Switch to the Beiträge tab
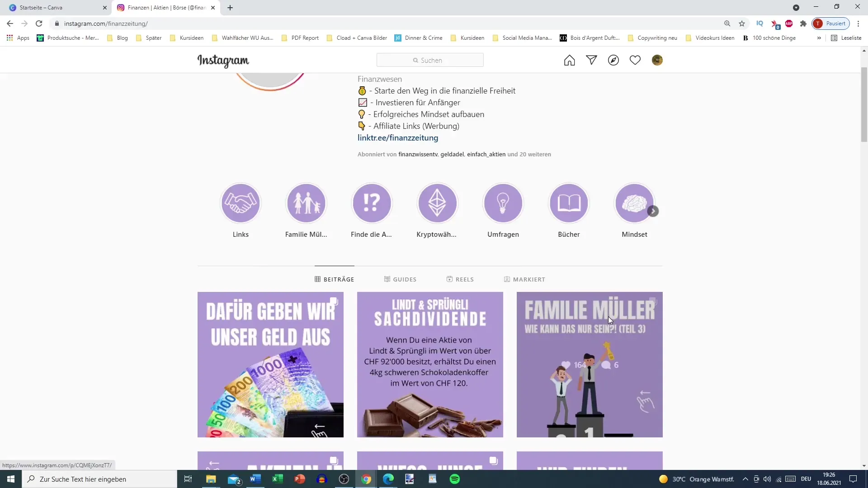Viewport: 868px width, 488px height. click(335, 279)
